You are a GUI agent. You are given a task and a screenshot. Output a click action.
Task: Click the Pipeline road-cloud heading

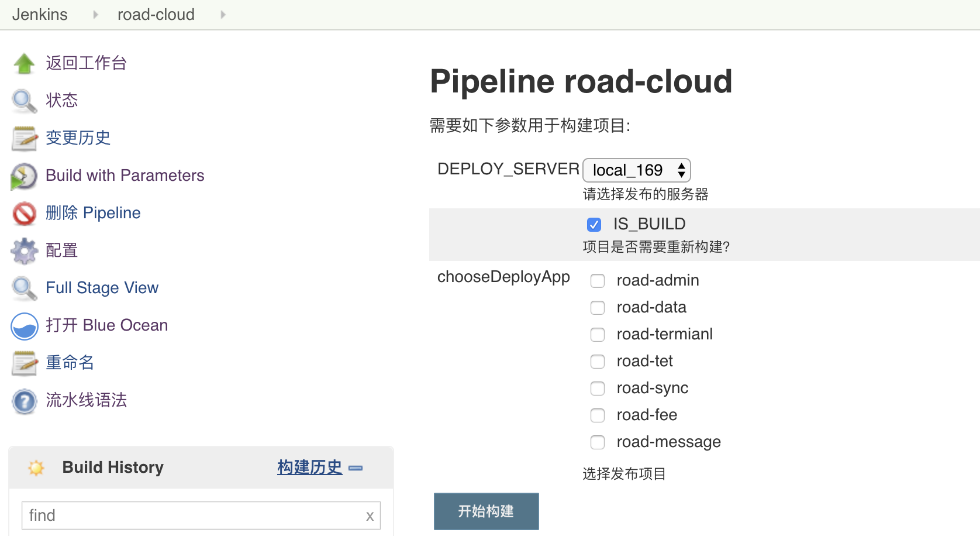pyautogui.click(x=581, y=81)
